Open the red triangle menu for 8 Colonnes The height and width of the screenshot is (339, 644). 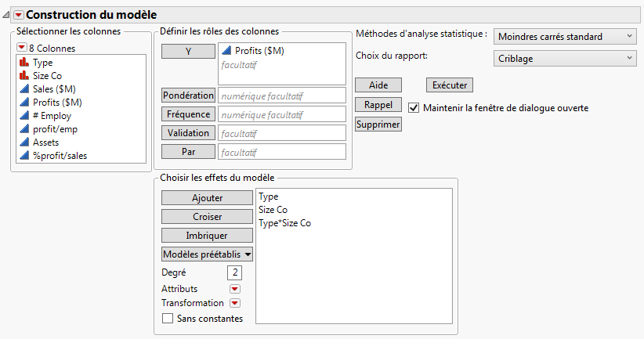[21, 48]
